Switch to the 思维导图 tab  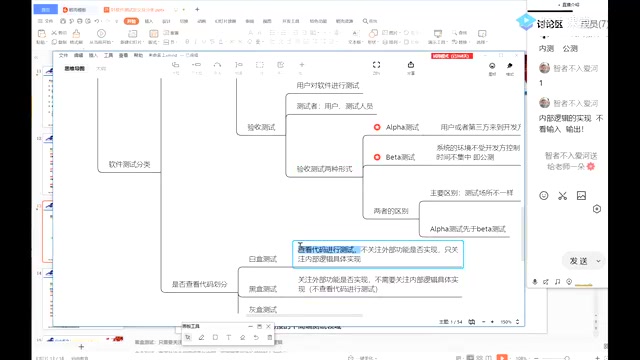point(74,69)
